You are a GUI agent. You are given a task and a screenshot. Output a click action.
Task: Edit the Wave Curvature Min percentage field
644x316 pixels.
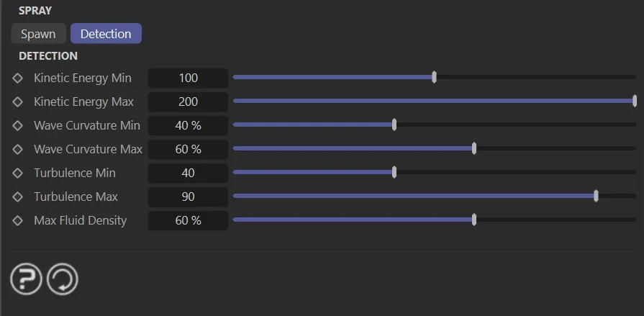tap(188, 125)
